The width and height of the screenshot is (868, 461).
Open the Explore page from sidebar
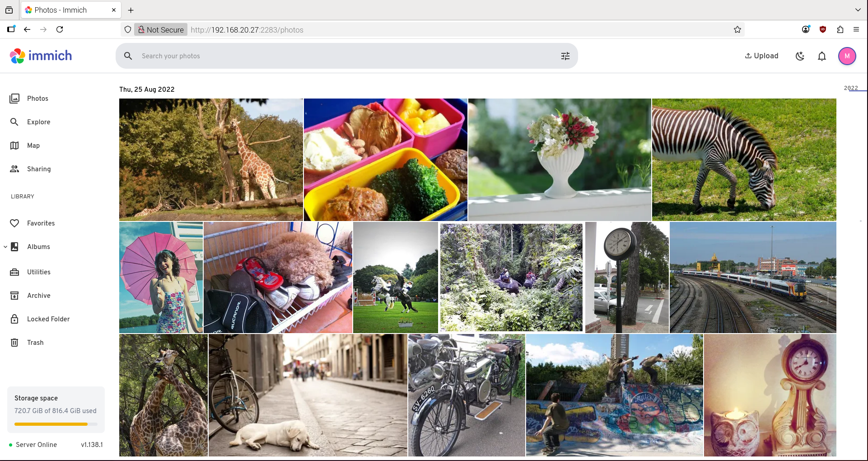[38, 122]
